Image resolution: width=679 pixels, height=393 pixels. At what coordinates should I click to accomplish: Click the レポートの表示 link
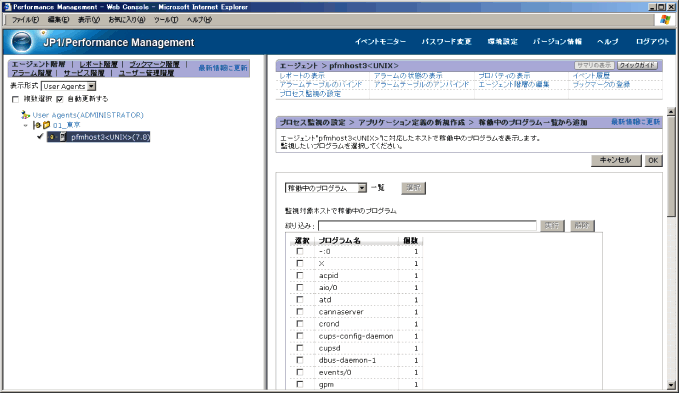pyautogui.click(x=302, y=76)
